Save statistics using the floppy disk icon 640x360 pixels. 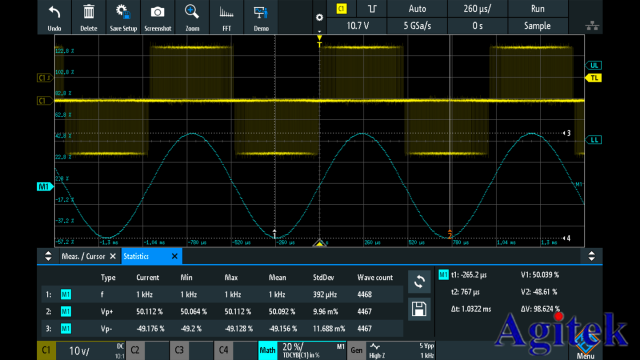419,309
